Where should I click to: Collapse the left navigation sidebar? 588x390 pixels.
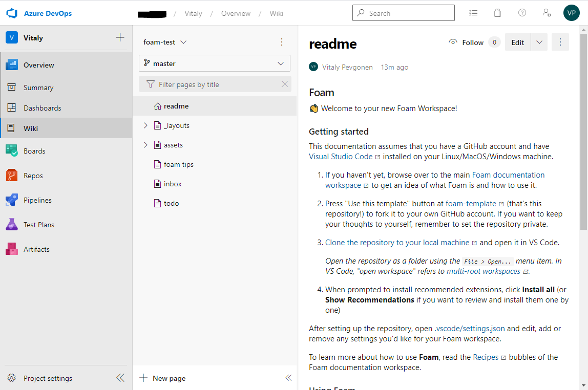point(120,378)
